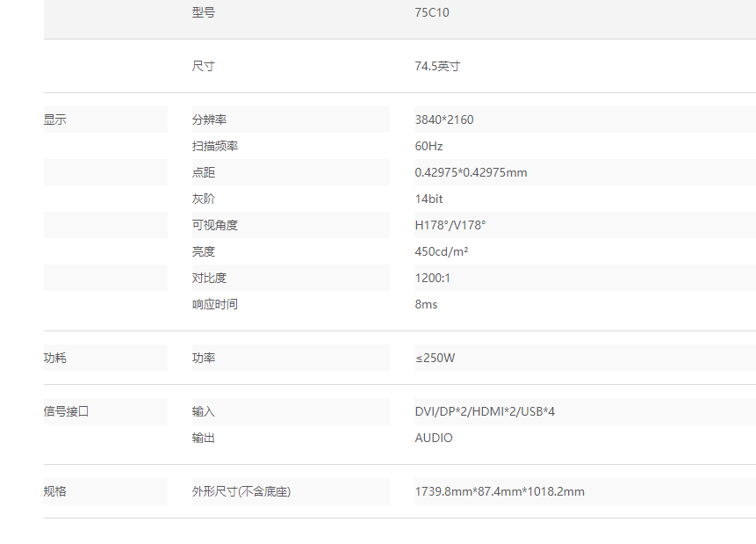Click the 可视角度 label

214,225
